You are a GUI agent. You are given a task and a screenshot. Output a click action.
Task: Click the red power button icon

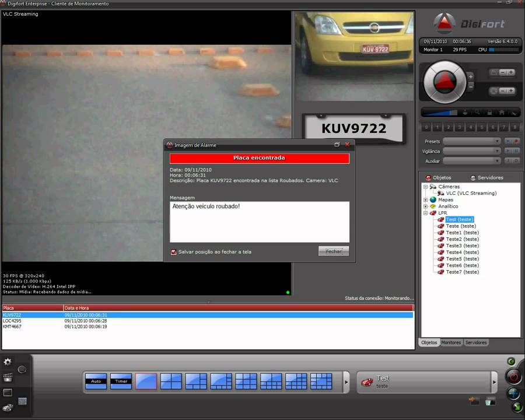point(513,377)
